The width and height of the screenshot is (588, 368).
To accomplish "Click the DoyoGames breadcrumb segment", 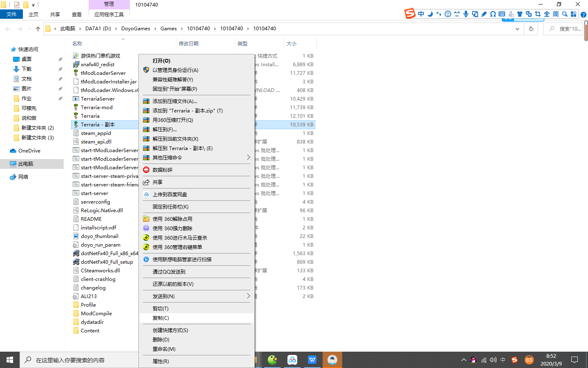I will point(136,29).
